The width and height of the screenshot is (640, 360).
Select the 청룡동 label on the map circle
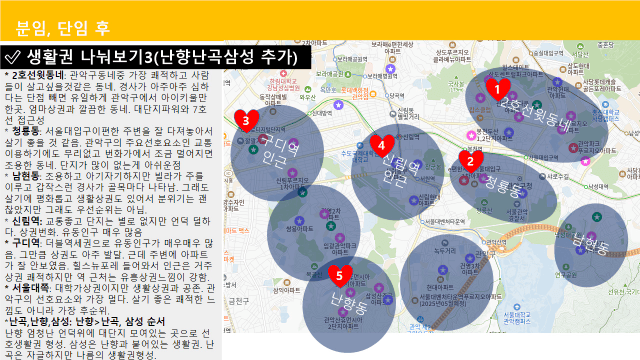pos(503,187)
